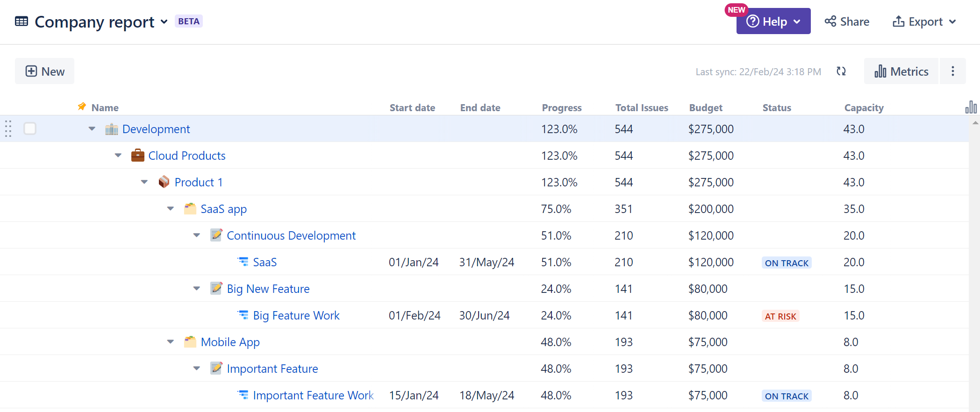Click the briefcase icon for Cloud Products
980x412 pixels.
137,156
